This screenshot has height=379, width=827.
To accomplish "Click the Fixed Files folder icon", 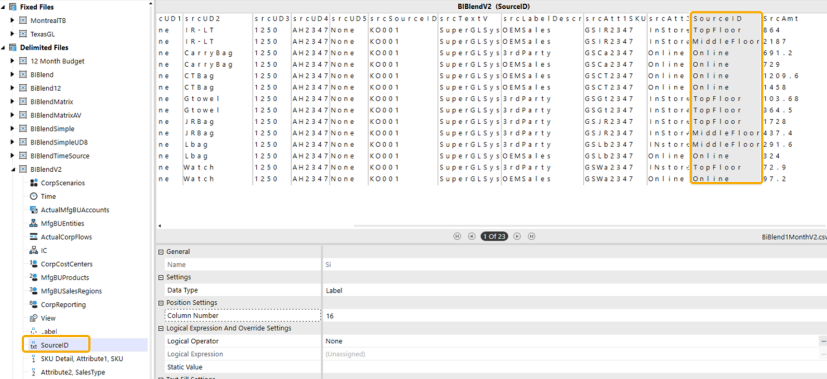I will point(13,7).
